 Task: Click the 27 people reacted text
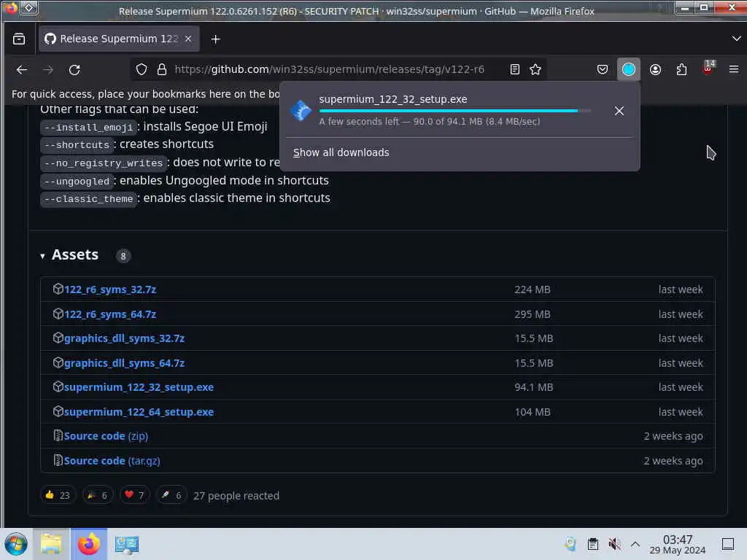point(236,496)
